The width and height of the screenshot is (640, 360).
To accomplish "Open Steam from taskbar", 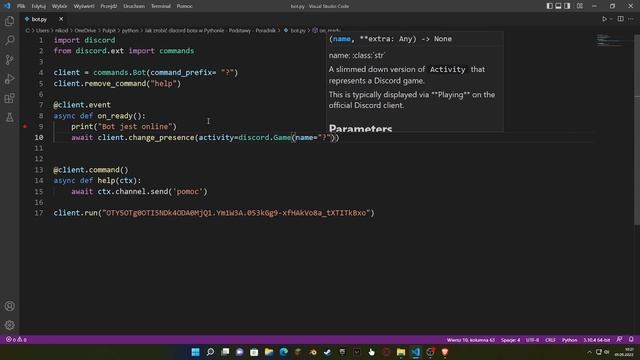I will [x=327, y=352].
